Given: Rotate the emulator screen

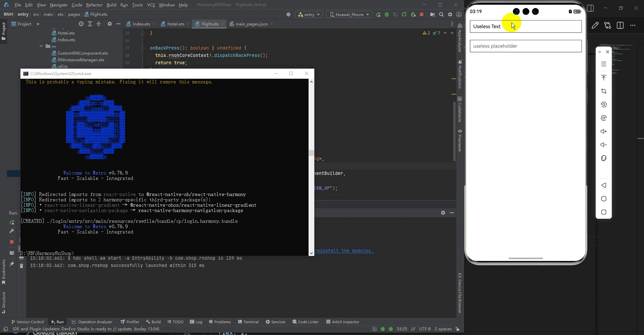Looking at the screenshot, I should tap(604, 158).
